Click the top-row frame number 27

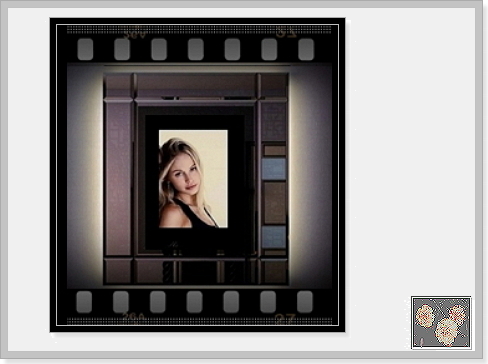click(286, 33)
